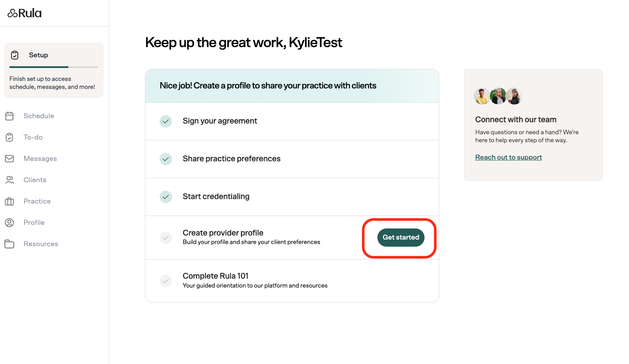Open Practice using the briefcase icon

pyautogui.click(x=10, y=201)
